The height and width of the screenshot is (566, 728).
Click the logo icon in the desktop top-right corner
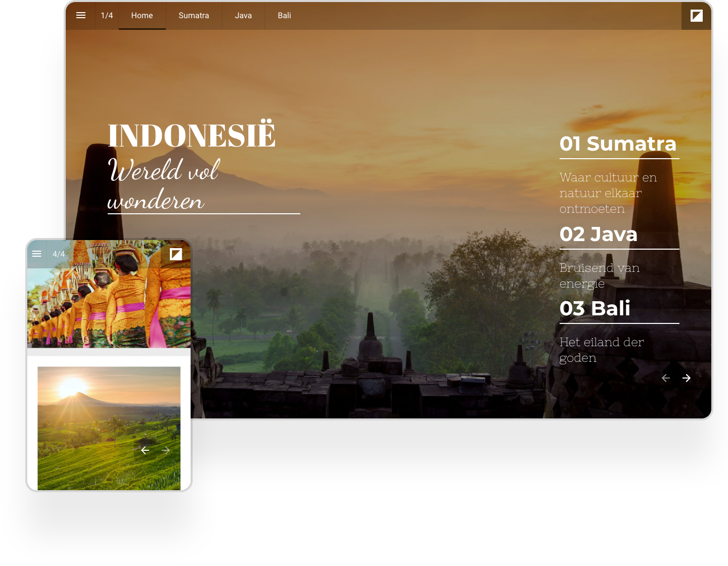pos(696,16)
